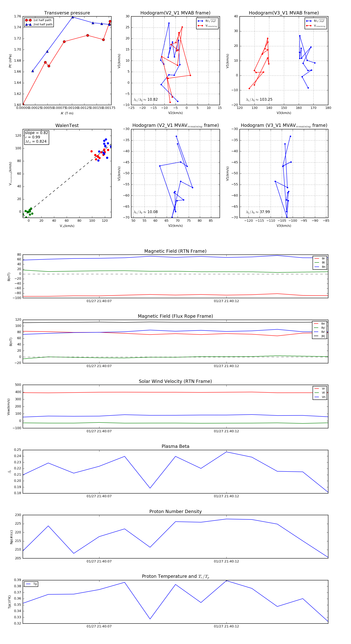Screen dimensions: 351x644
Task: Click the 'Hodogram(V3_V1 MVAB frame)' title
Action: click(284, 13)
